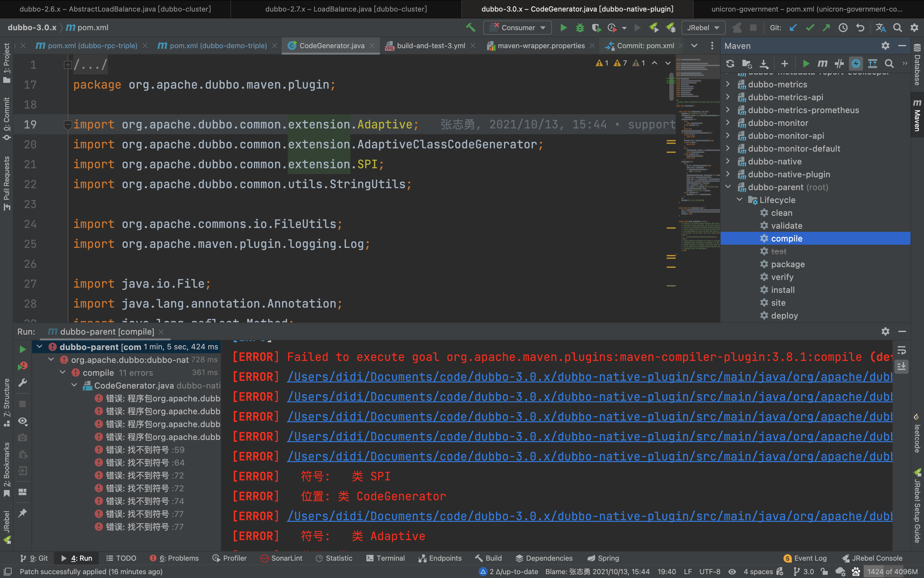This screenshot has height=578, width=924.
Task: Run Maven build green play icon
Action: coord(806,64)
